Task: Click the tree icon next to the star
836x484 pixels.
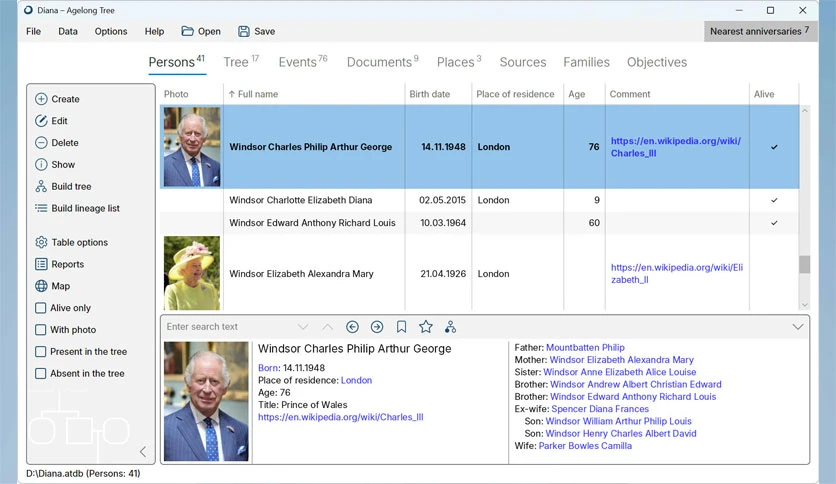Action: [451, 327]
